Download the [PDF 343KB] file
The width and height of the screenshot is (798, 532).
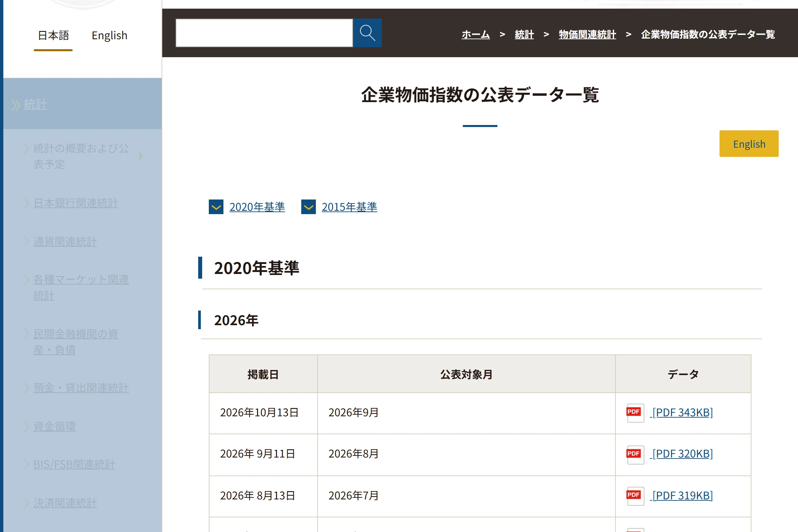681,413
